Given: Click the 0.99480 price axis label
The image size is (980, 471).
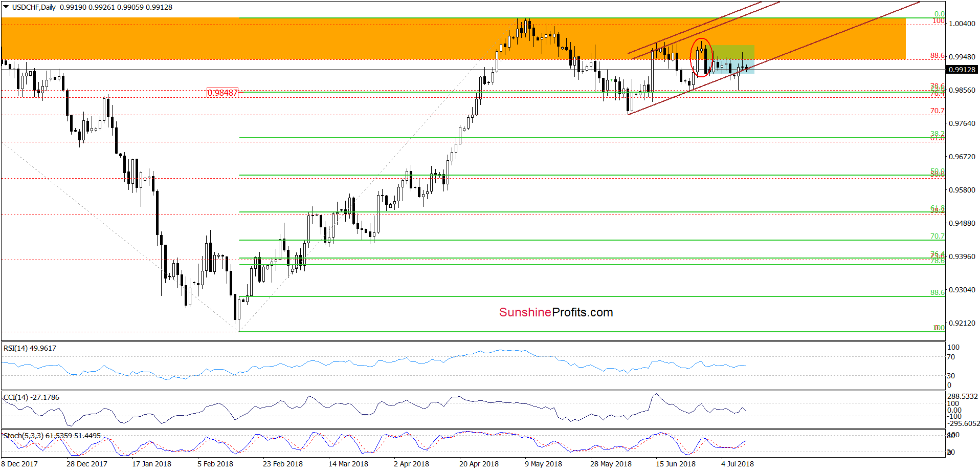Looking at the screenshot, I should 962,57.
